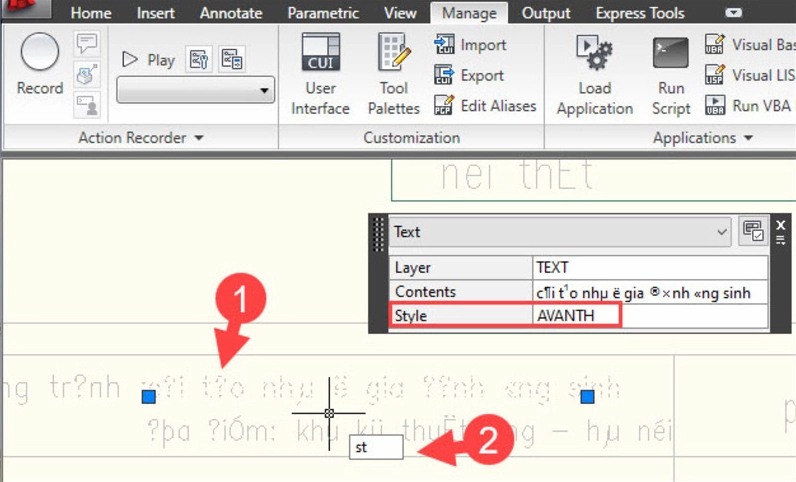Expand the Action Recorder panel

click(x=141, y=138)
